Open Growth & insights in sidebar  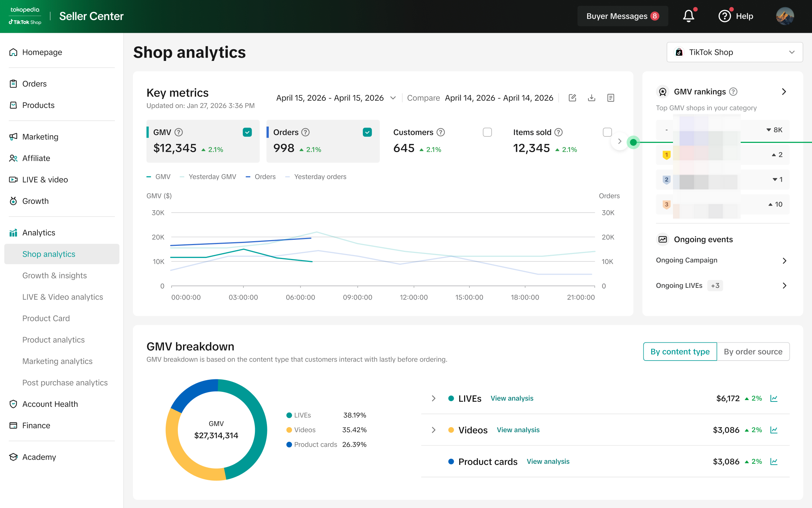click(55, 275)
